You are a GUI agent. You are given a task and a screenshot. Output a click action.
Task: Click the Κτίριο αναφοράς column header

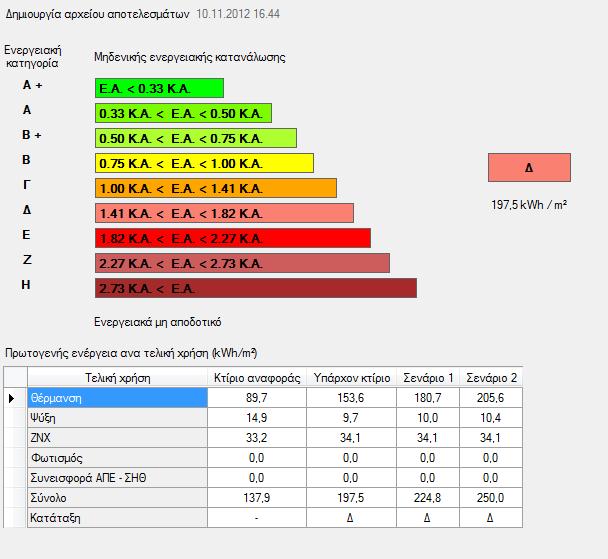pyautogui.click(x=257, y=377)
